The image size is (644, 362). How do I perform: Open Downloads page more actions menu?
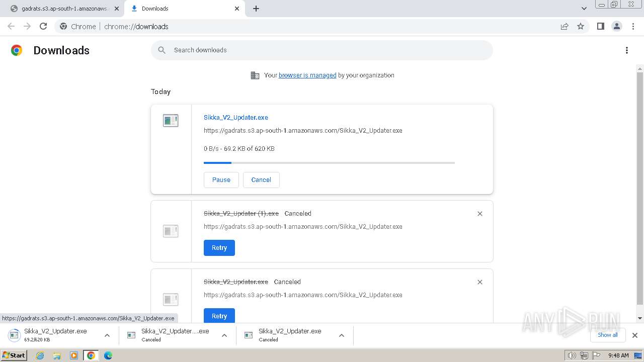[x=627, y=50]
